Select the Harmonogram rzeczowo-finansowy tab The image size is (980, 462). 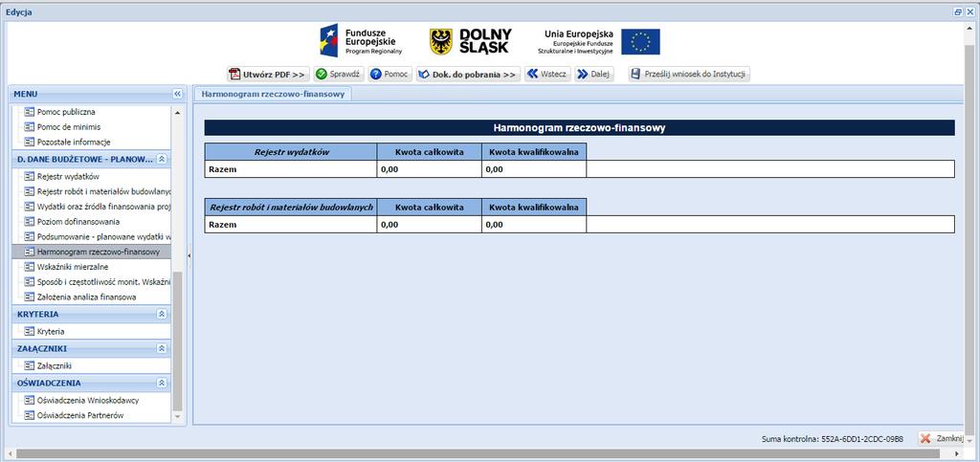pos(273,94)
